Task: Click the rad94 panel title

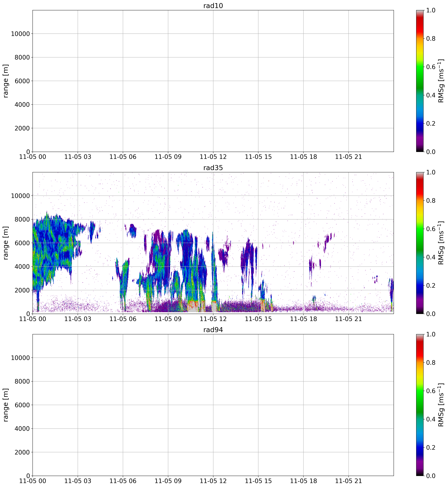Action: [x=213, y=330]
